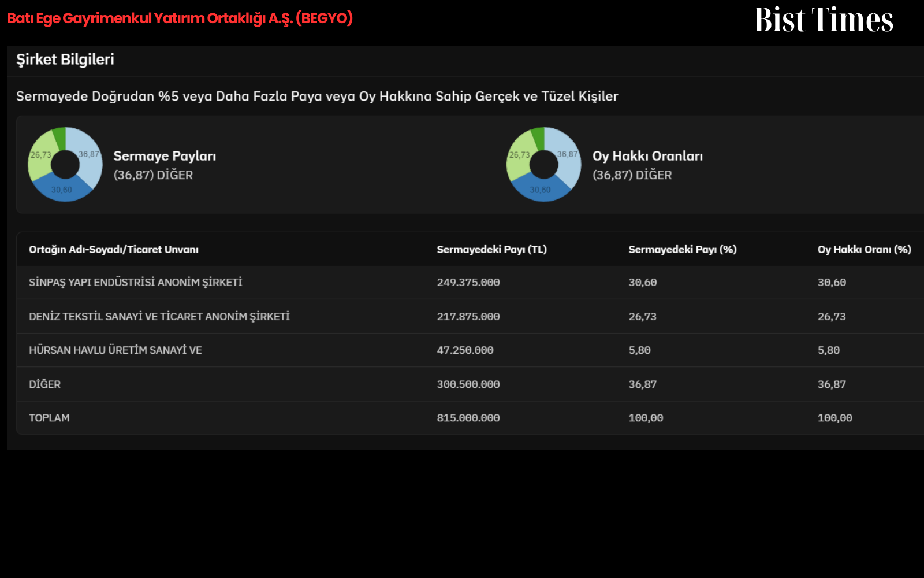Select the HÜRSAN HAVLU ÜRETİM SANAYİ VE row
924x578 pixels.
(x=470, y=350)
